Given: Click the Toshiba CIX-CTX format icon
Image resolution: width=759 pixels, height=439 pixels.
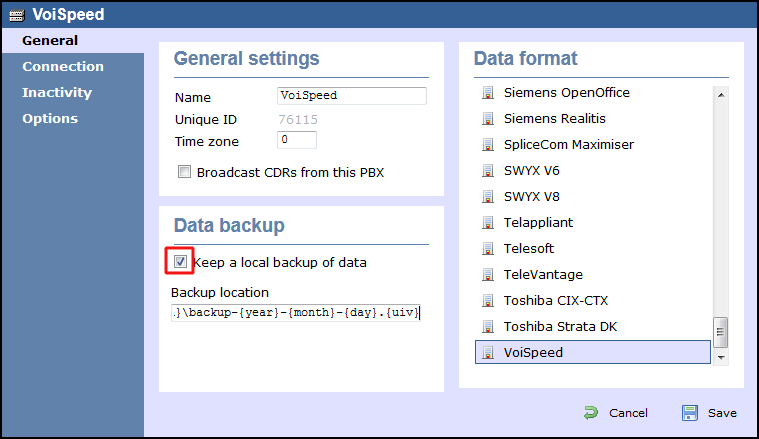Looking at the screenshot, I should (x=488, y=301).
